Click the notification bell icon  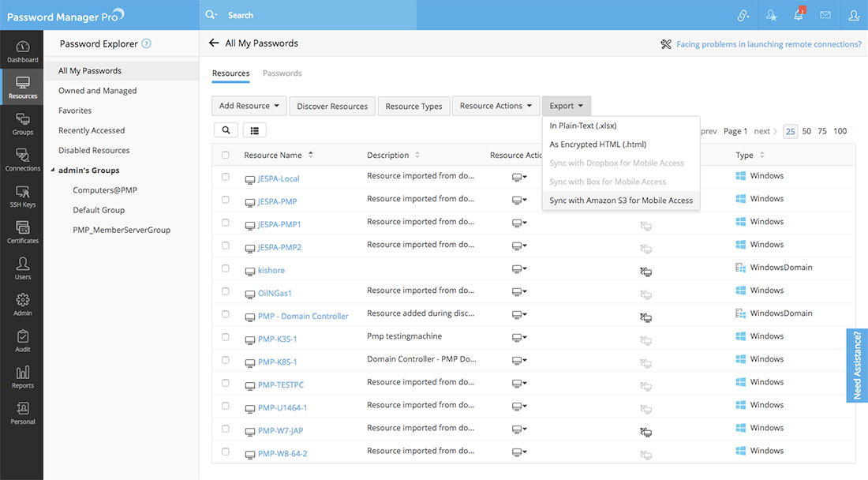coord(799,15)
